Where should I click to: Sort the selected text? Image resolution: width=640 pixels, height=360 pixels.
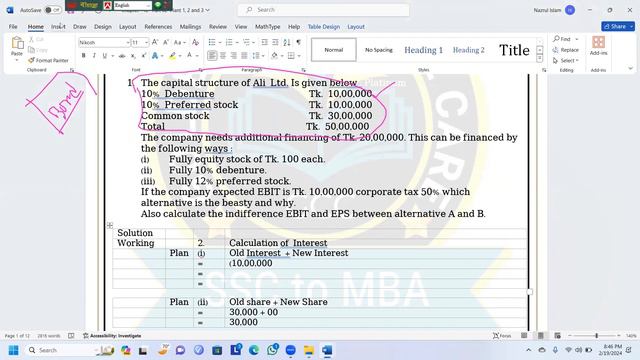[x=287, y=42]
